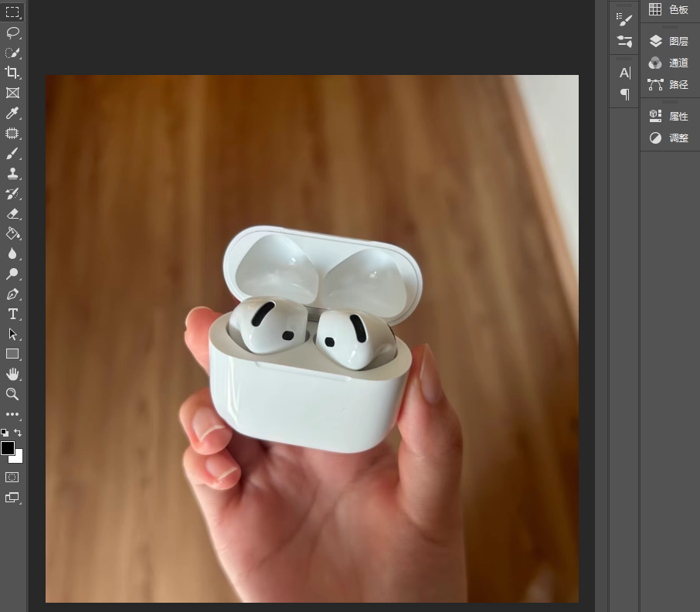This screenshot has height=612, width=700.
Task: Select the Rectangular Marquee tool
Action: coord(12,12)
